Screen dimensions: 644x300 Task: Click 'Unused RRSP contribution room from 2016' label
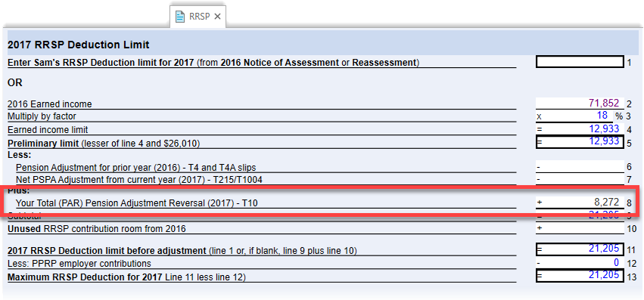(97, 229)
